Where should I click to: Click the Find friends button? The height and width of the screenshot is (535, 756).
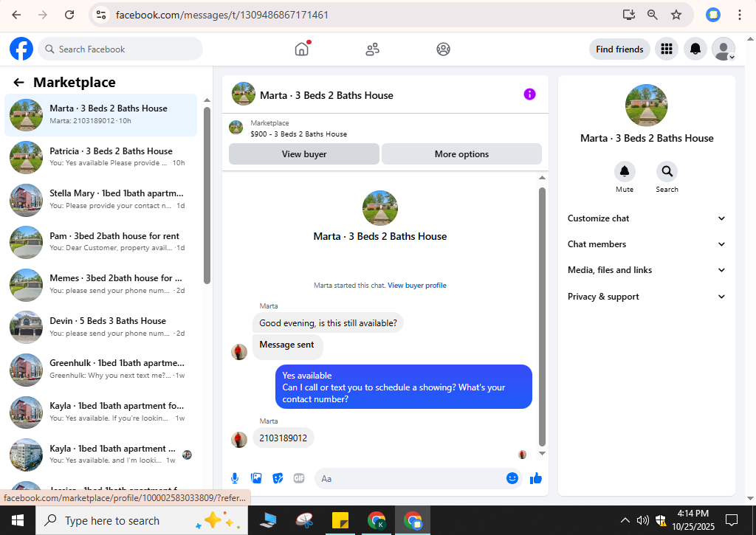pos(619,49)
